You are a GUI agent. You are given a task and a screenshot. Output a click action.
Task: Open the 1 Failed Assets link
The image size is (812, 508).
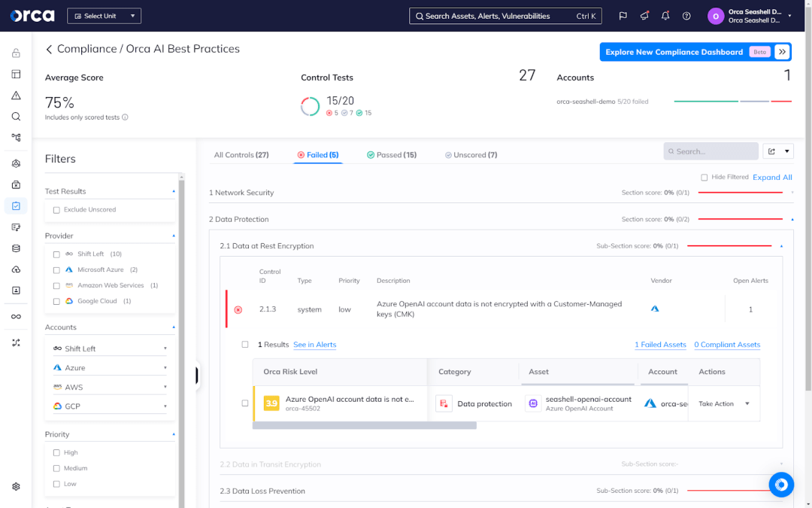(x=660, y=345)
